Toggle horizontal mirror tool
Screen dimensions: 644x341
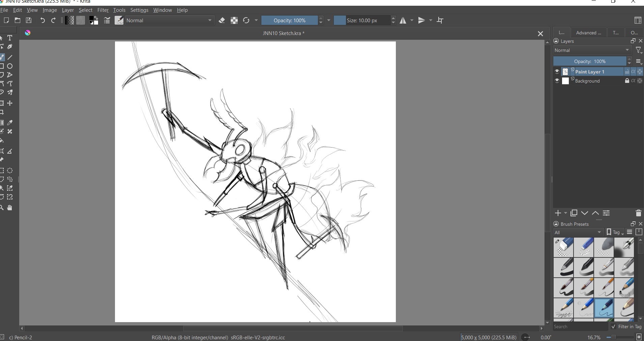403,21
